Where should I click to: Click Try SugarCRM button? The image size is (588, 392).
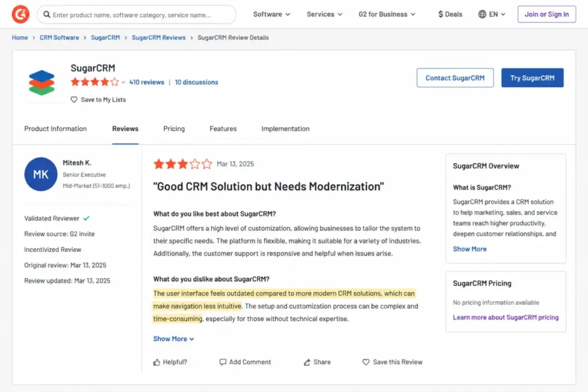click(x=532, y=78)
